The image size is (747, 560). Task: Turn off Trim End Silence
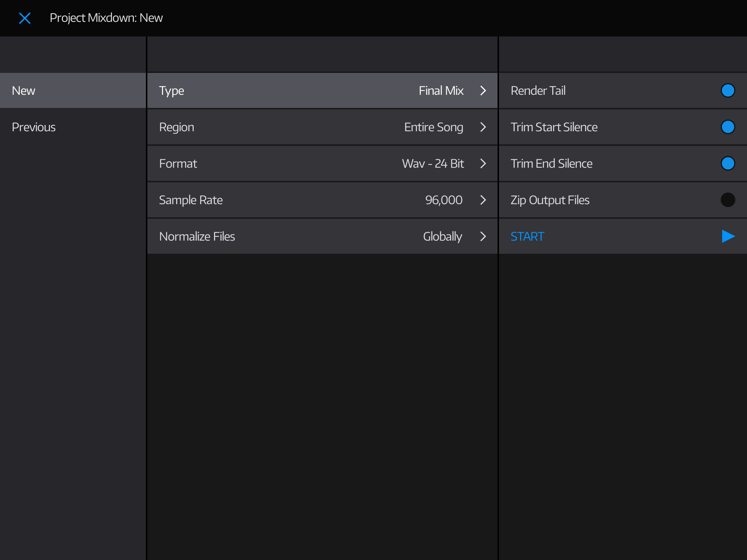click(x=728, y=163)
